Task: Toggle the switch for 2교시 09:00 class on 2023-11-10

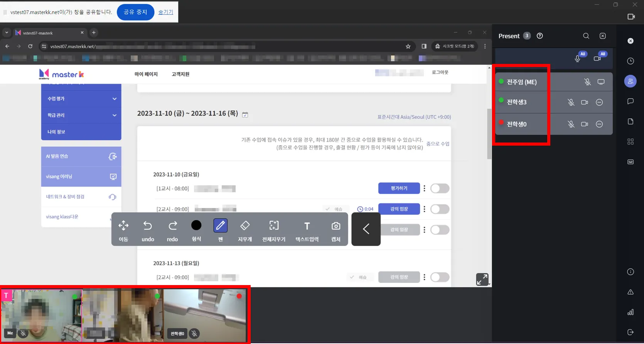Action: tap(440, 209)
